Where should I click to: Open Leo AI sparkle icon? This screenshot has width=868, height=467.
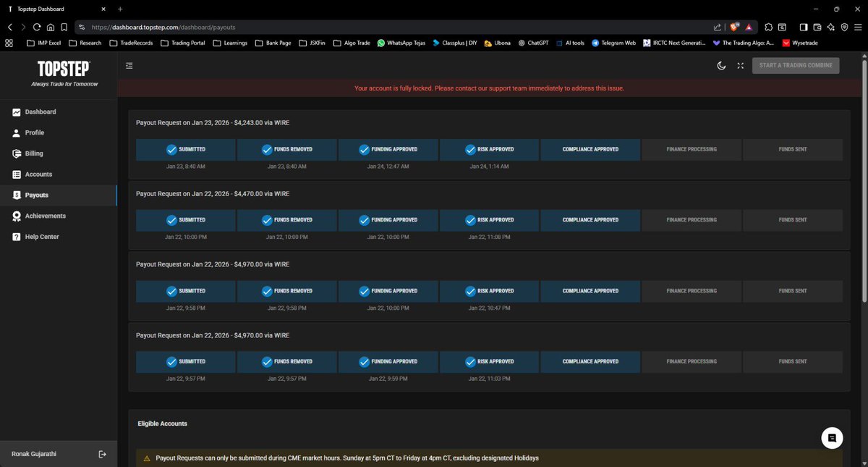(x=831, y=27)
